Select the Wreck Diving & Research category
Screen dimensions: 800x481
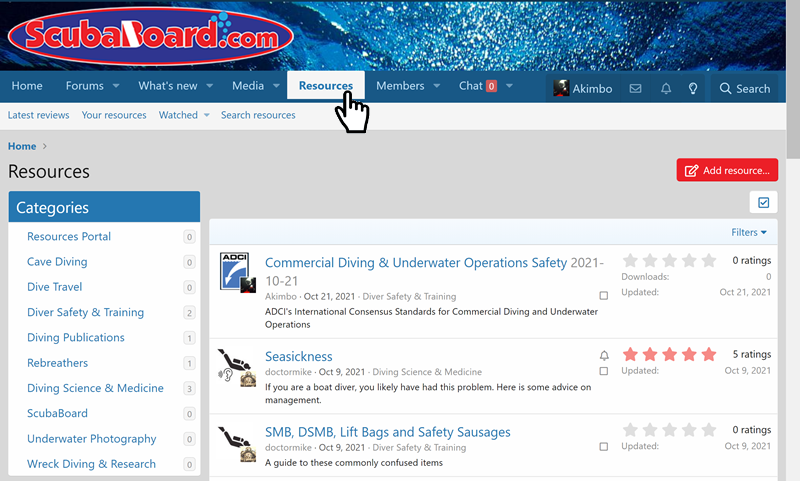pyautogui.click(x=91, y=464)
